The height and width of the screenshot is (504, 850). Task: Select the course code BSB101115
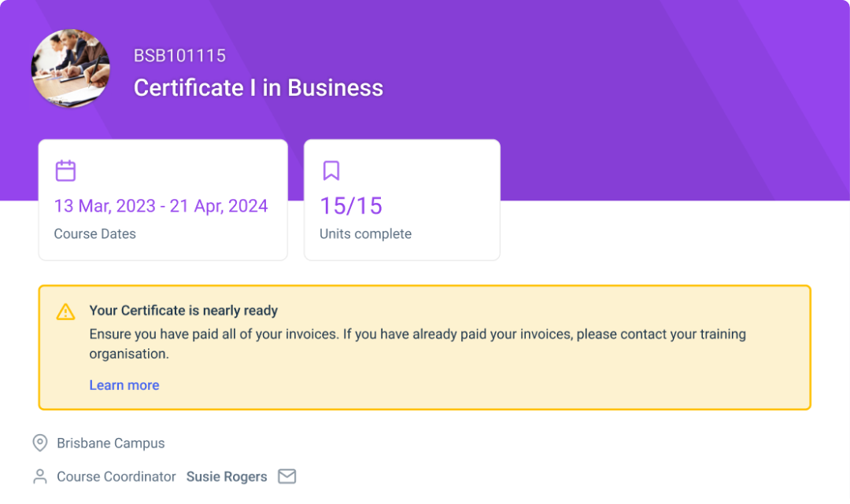coord(179,55)
